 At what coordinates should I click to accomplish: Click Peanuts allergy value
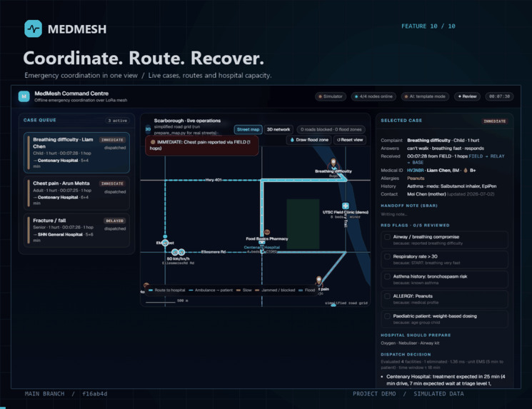[416, 178]
